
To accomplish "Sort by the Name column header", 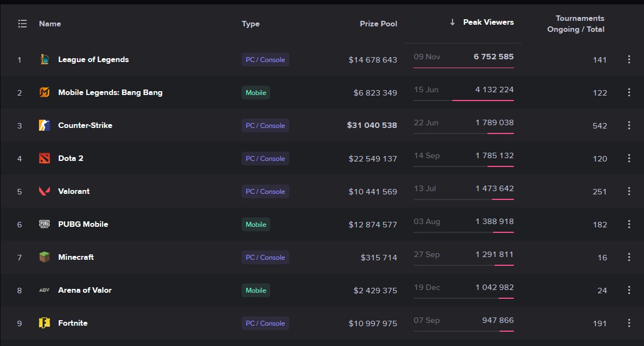I will click(x=50, y=24).
